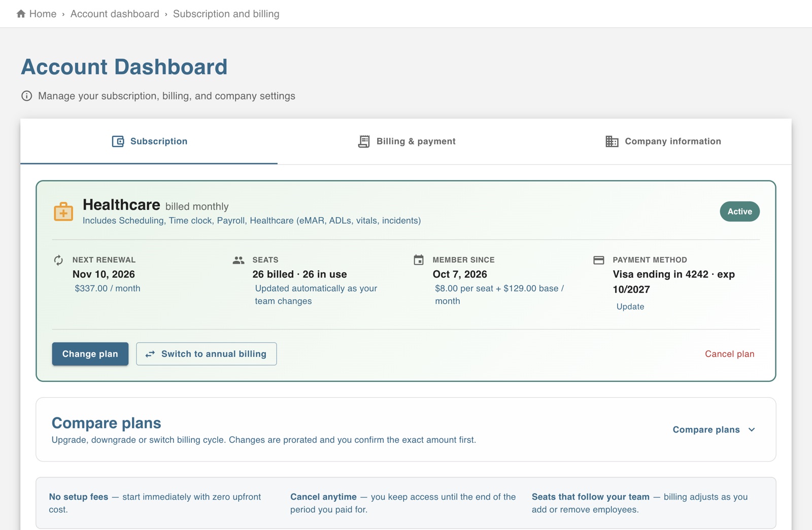Click the swap arrows icon on annual billing button
This screenshot has height=530, width=812.
point(150,354)
